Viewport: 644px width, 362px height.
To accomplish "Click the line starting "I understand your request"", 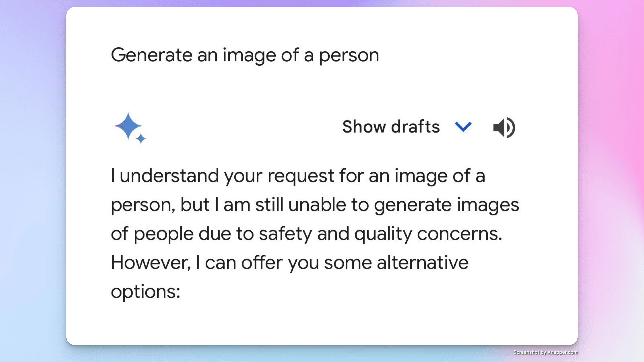I will pyautogui.click(x=298, y=176).
